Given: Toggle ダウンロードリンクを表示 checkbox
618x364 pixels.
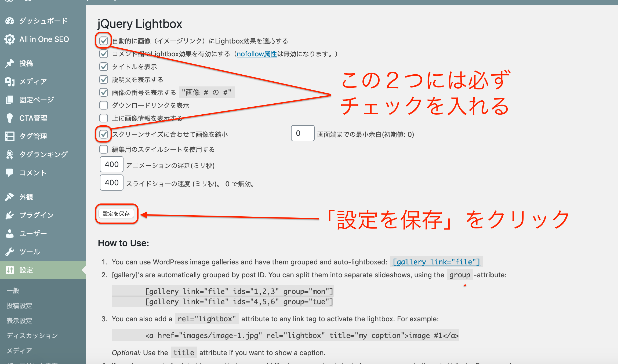Looking at the screenshot, I should (104, 105).
